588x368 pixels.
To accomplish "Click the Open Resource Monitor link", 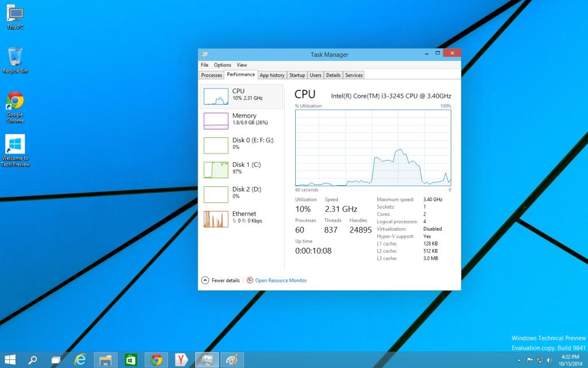I will (280, 281).
